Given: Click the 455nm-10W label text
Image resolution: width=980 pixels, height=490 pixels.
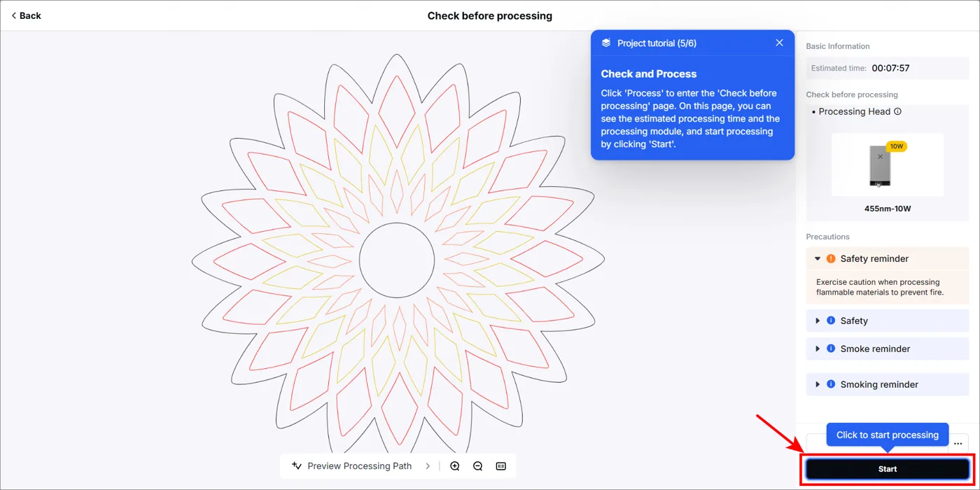Looking at the screenshot, I should click(x=888, y=209).
